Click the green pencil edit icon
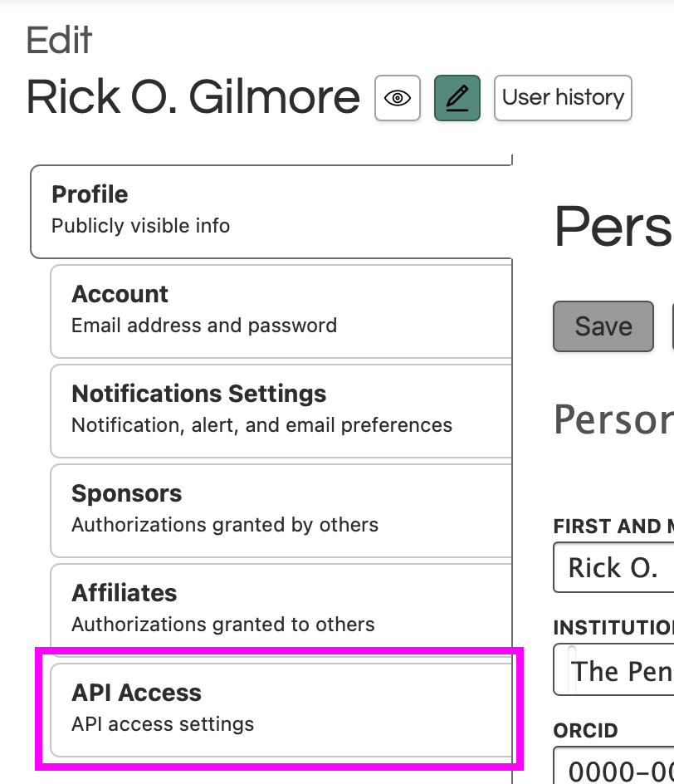Viewport: 674px width, 784px height. pos(457,98)
